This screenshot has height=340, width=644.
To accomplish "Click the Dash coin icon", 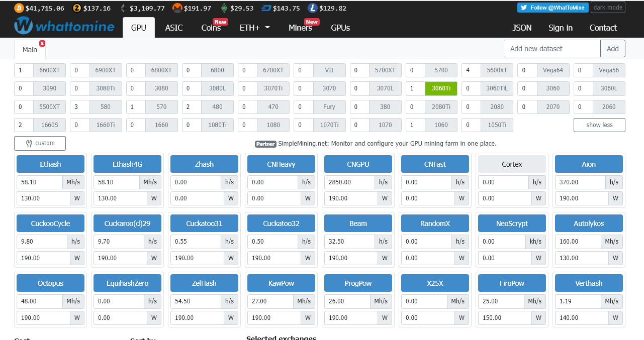I will tap(266, 8).
